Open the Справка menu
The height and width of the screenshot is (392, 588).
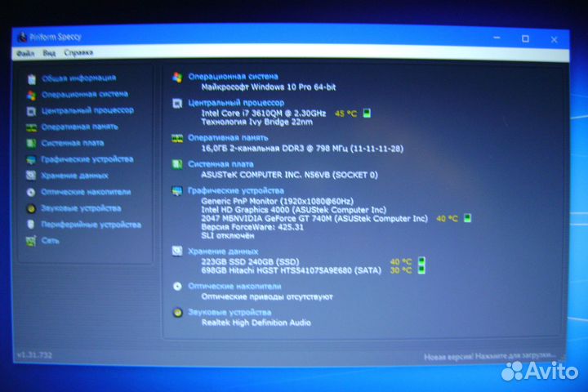tap(78, 53)
